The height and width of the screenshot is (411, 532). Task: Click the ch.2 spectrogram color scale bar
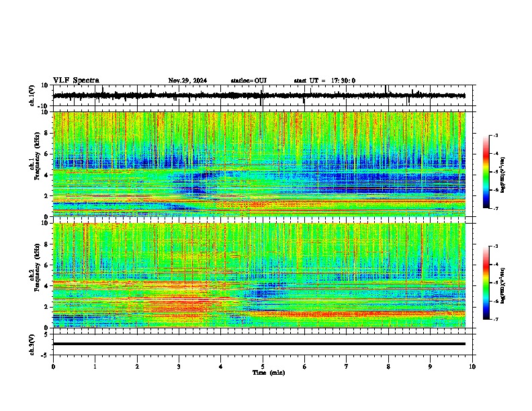pos(486,283)
